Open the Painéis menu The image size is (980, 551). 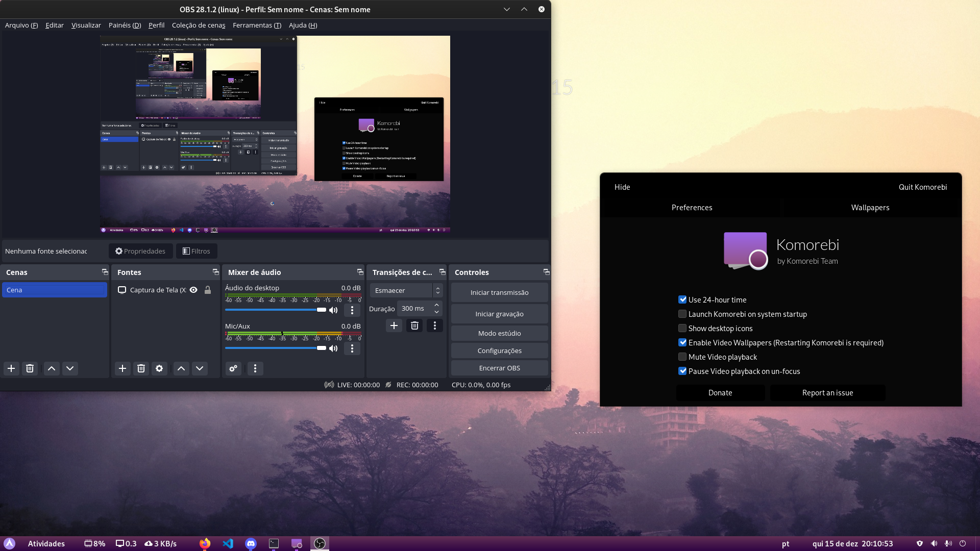tap(125, 25)
